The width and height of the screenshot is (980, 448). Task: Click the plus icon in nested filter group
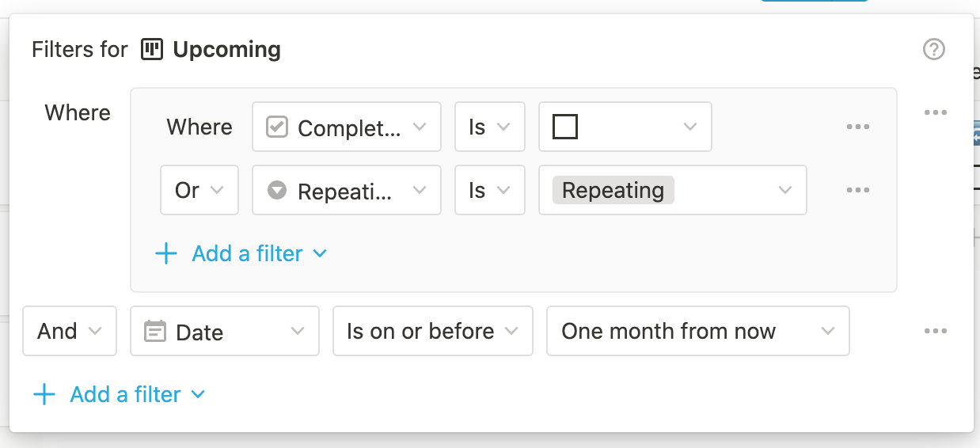point(166,254)
